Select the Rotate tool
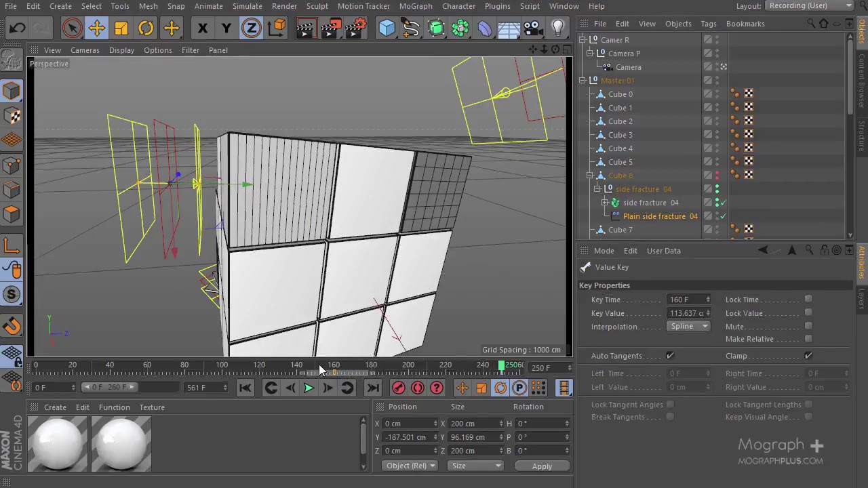Screen dimensions: 868x488 click(146, 28)
